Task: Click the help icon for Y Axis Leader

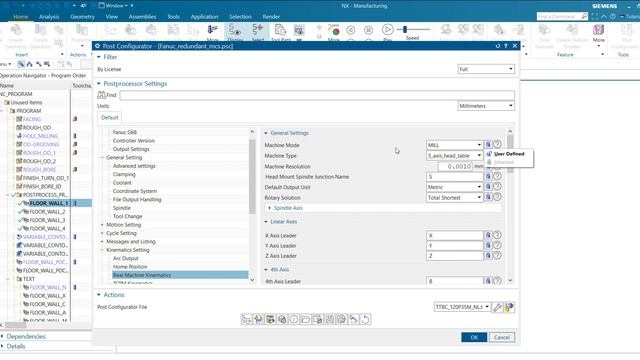Action: [x=497, y=245]
